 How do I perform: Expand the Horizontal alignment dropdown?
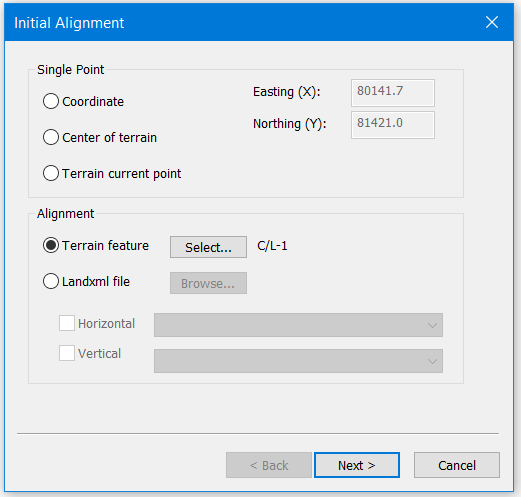[298, 325]
